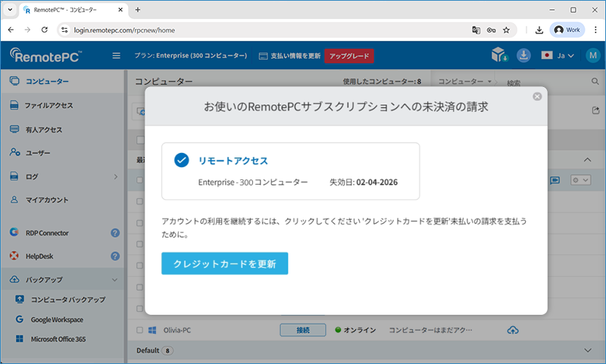Viewport: 606px width, 364px height.
Task: Click the deploy package box icon
Action: click(499, 54)
